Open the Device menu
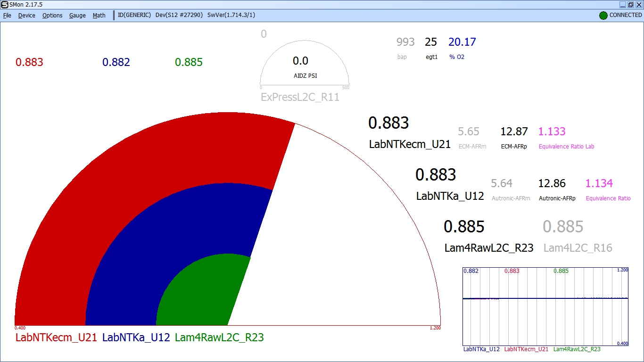This screenshot has height=362, width=644. [x=26, y=16]
